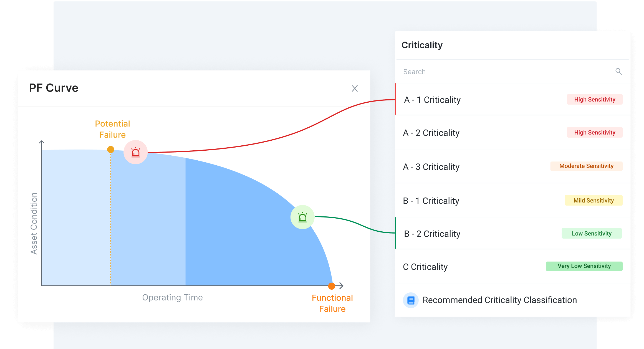This screenshot has width=644, height=349.
Task: Click the orange Potential Failure marker dot
Action: click(111, 149)
